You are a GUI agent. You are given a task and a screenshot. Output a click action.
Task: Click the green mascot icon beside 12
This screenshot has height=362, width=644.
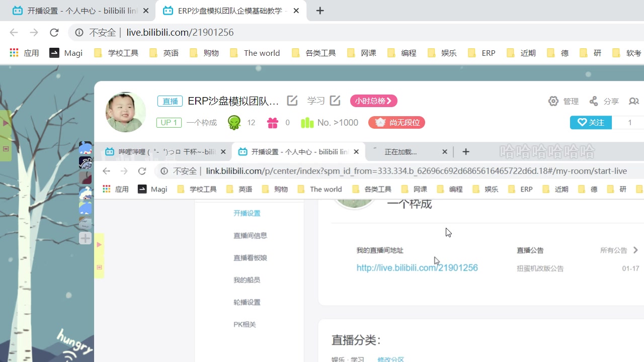[234, 122]
